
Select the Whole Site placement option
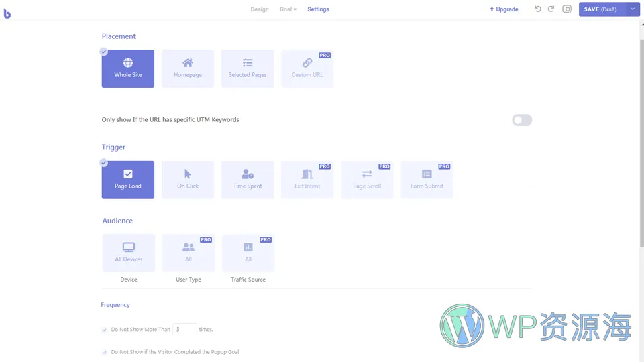point(127,68)
